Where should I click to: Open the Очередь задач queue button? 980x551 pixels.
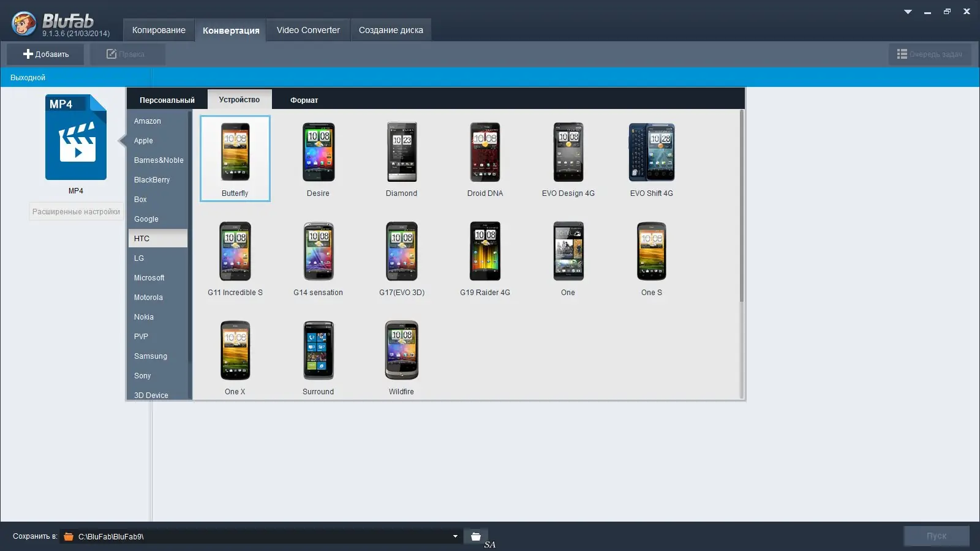point(930,54)
